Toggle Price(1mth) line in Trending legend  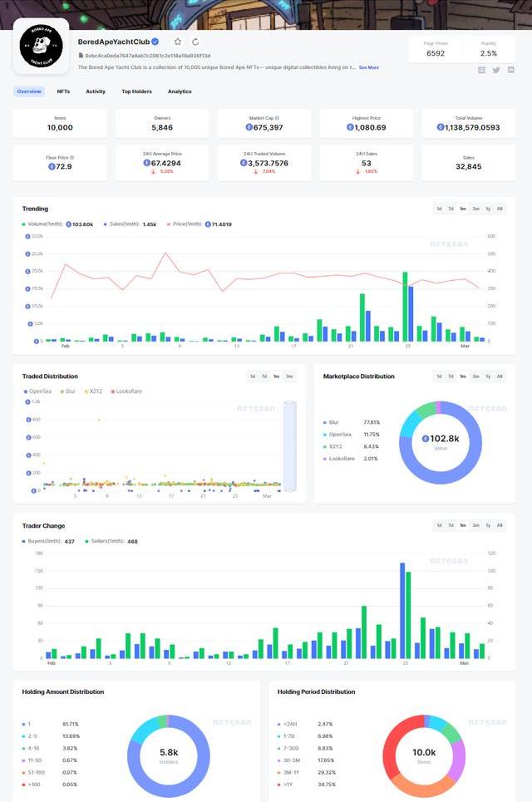[199, 224]
